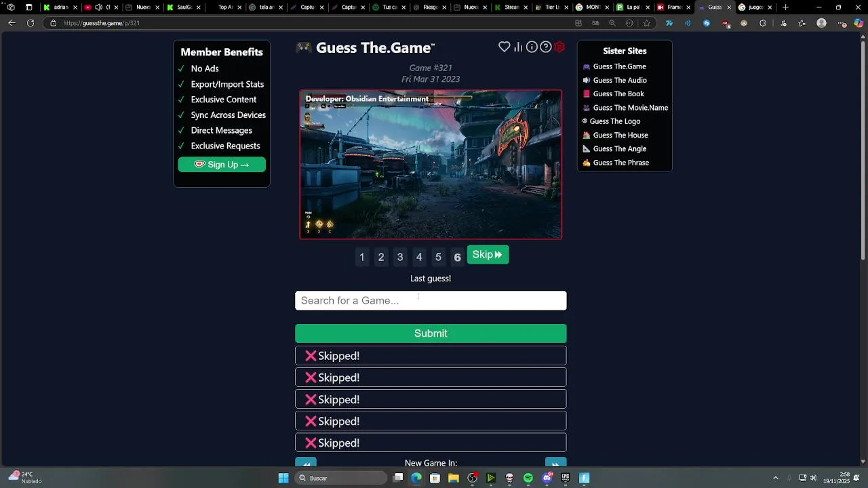868x488 pixels.
Task: Open Guess The Phrase sister site
Action: (620, 163)
